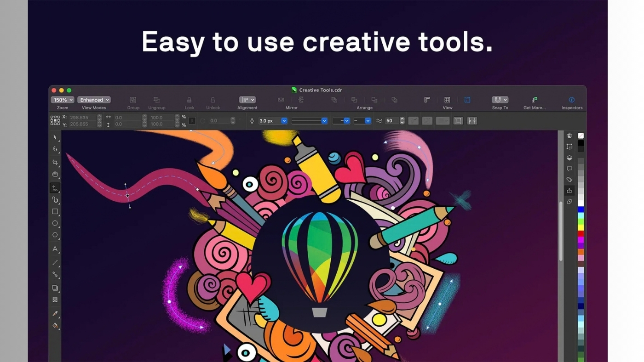
Task: Open the line style dropdown
Action: point(309,121)
